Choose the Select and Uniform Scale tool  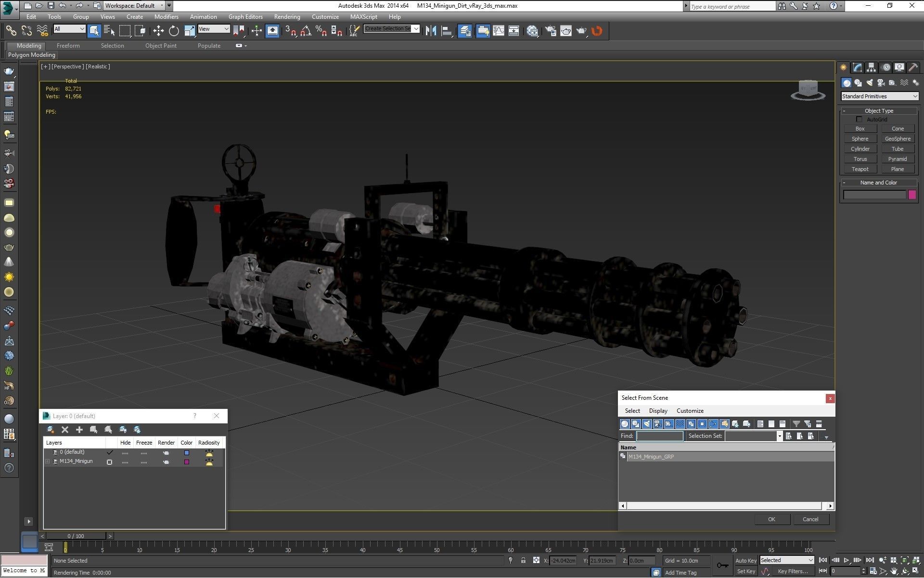pos(190,31)
